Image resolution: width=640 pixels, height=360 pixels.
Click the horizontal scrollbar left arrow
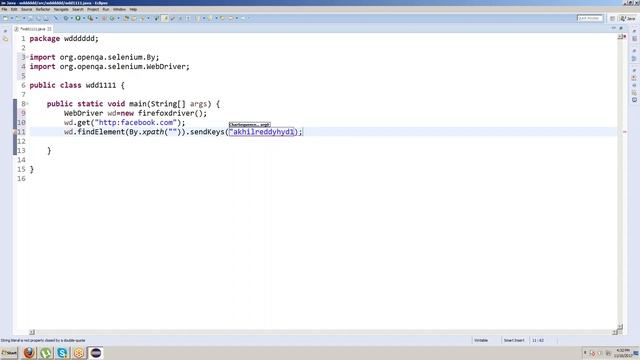32,332
